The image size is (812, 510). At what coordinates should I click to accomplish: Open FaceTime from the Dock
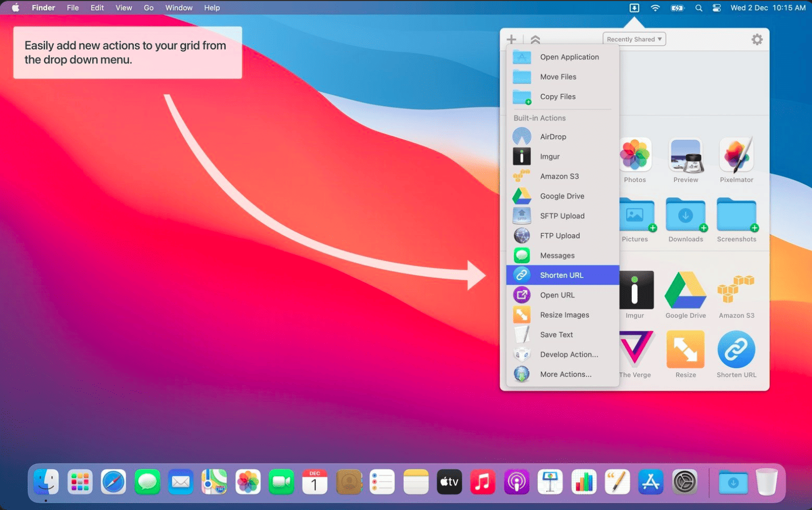(x=281, y=482)
